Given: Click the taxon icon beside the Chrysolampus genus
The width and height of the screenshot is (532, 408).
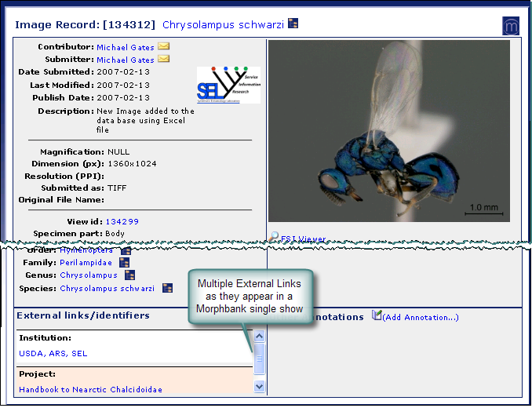Looking at the screenshot, I should (129, 275).
